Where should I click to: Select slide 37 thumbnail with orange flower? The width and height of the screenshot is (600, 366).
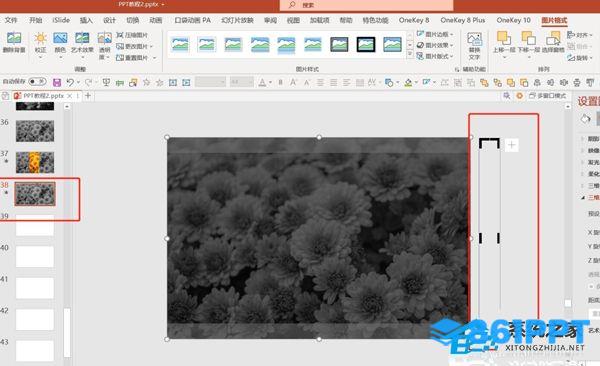35,162
